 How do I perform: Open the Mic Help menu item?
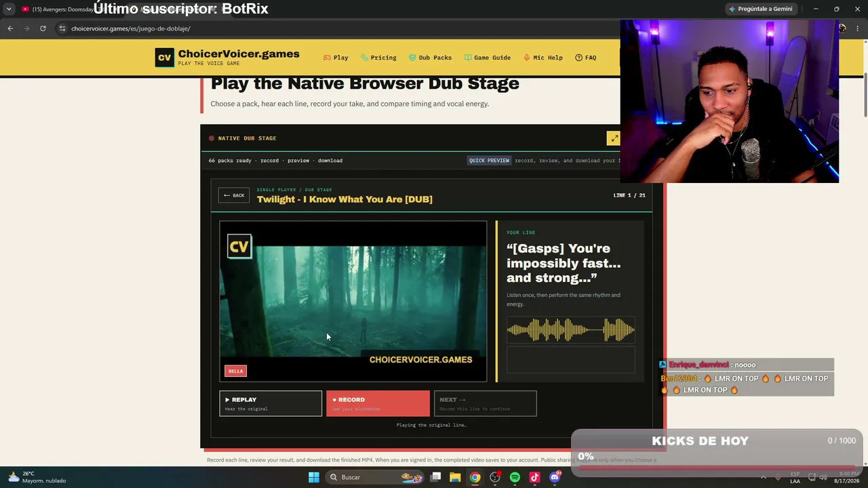543,58
